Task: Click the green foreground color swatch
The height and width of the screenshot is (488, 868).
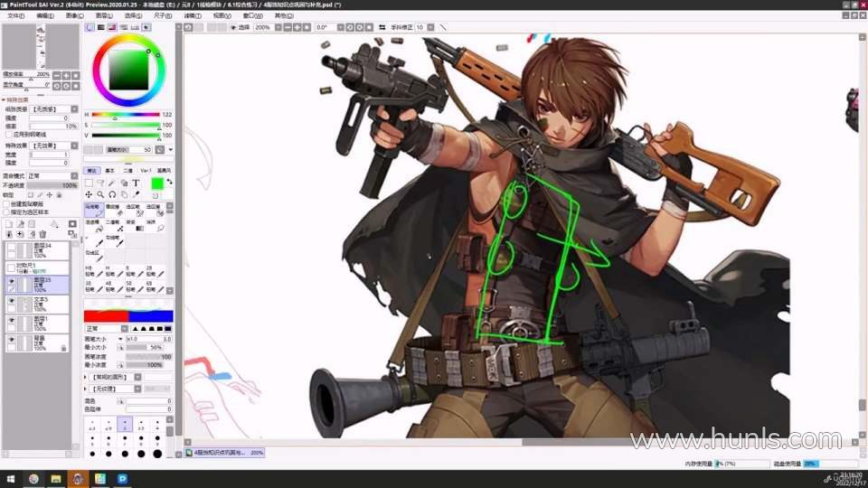Action: click(x=157, y=183)
